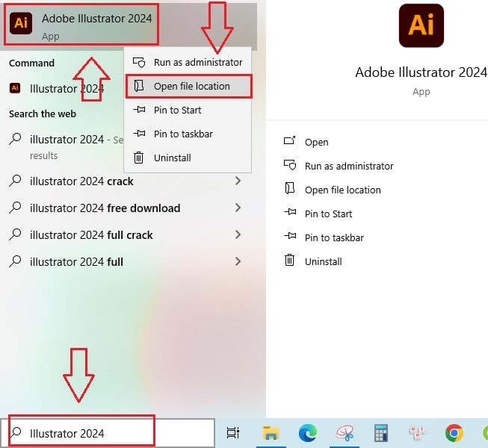This screenshot has width=488, height=448.
Task: Select Pin to taskbar in context menu
Action: click(188, 134)
